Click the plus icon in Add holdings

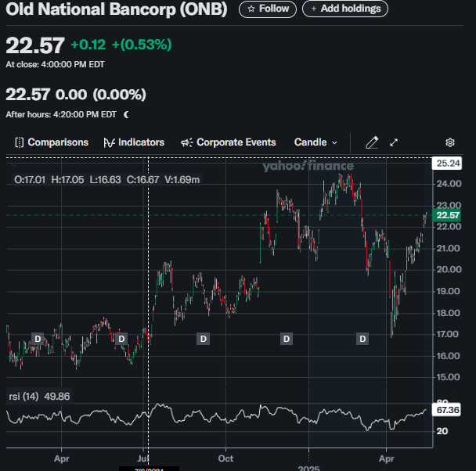[314, 9]
